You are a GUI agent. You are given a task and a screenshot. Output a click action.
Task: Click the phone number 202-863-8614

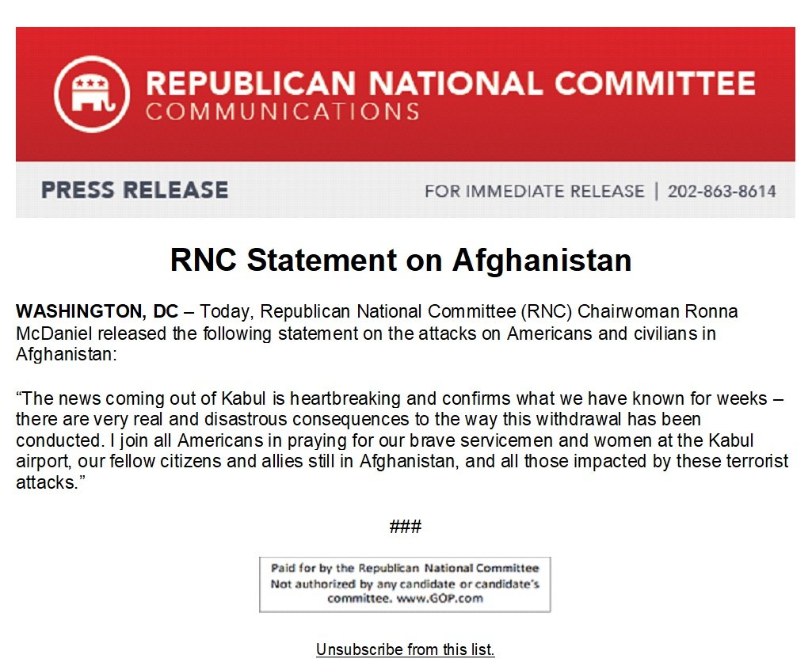[722, 191]
